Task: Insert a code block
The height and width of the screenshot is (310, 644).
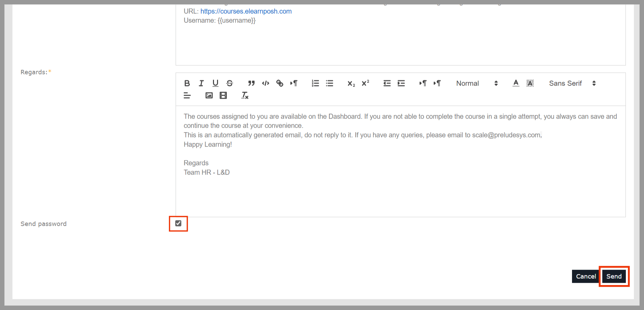Action: tap(265, 83)
